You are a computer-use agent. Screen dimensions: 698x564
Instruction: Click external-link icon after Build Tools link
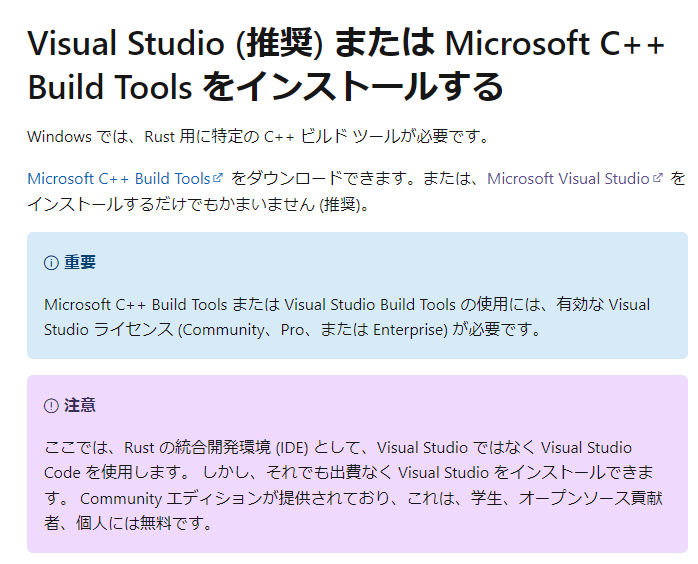218,178
